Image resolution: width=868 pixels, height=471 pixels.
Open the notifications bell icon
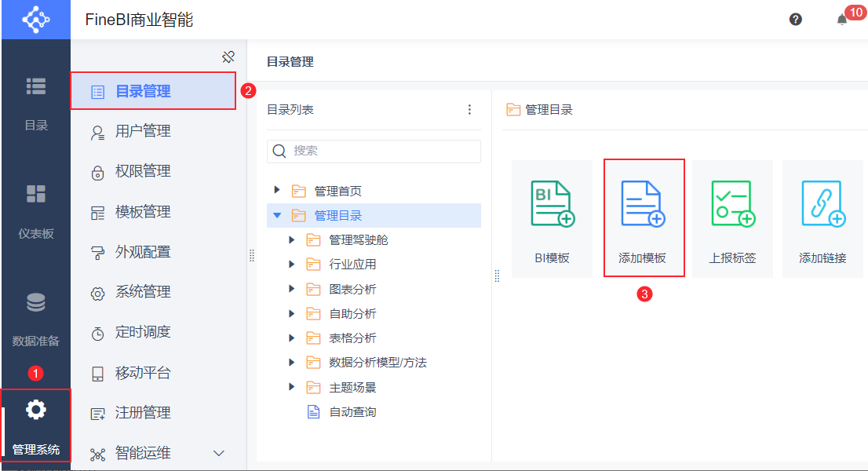(842, 20)
